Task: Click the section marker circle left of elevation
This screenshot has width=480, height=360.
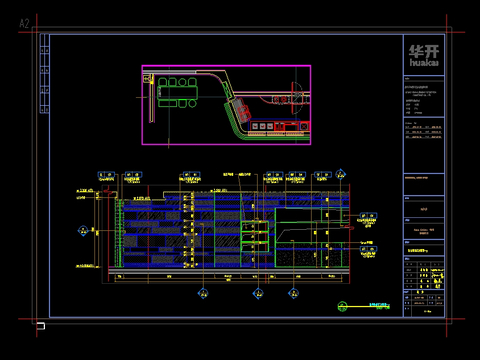Action: [83, 230]
